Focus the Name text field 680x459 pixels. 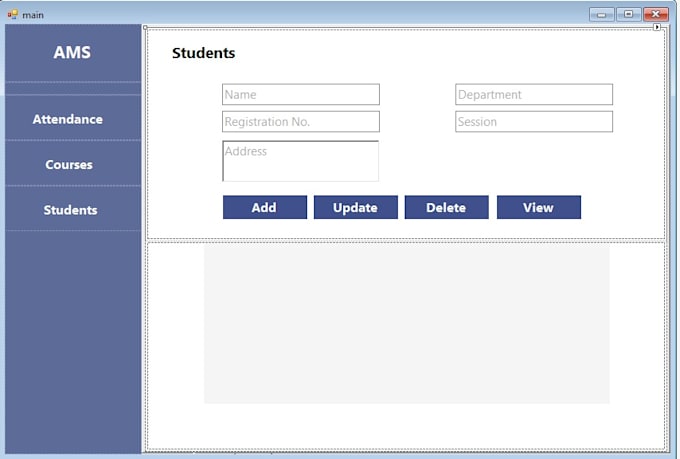[x=301, y=95]
